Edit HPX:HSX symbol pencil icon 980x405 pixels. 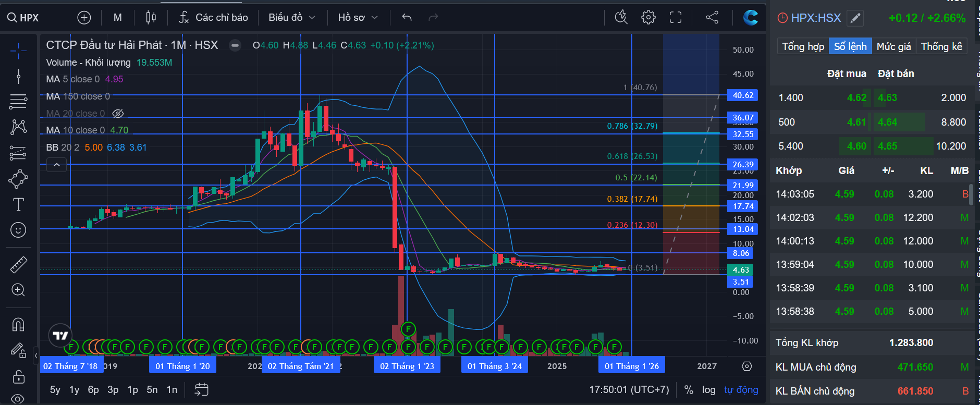(855, 18)
